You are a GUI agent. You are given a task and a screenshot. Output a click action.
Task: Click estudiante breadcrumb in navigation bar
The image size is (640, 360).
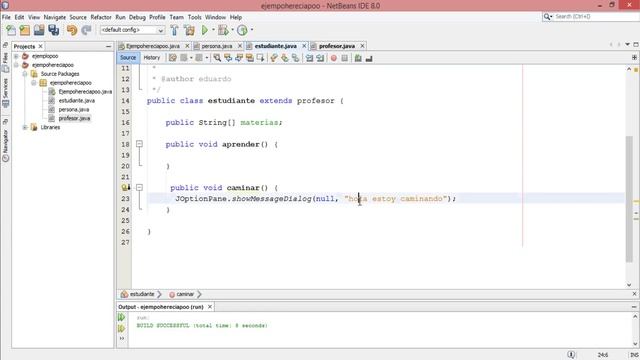click(x=142, y=294)
